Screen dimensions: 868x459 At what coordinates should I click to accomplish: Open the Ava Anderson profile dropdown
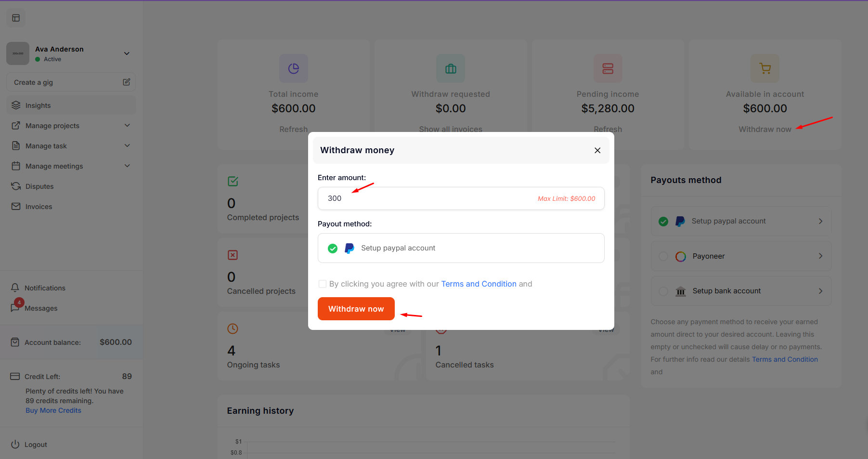tap(127, 53)
